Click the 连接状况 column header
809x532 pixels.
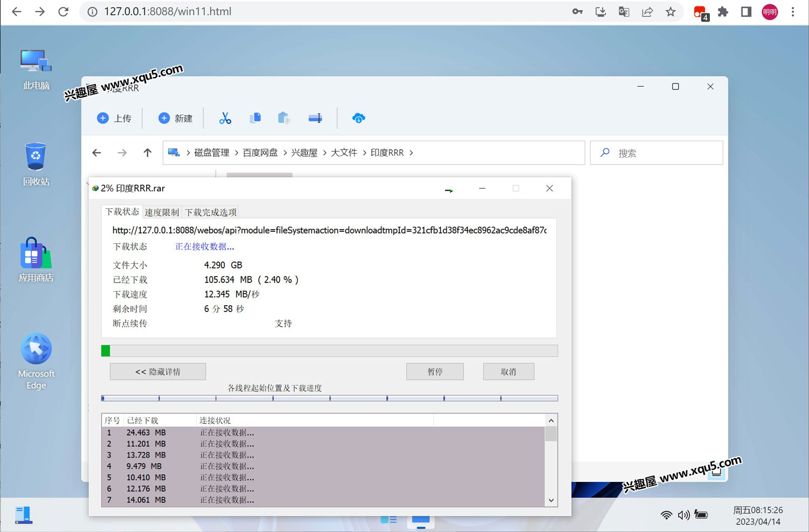pos(314,420)
